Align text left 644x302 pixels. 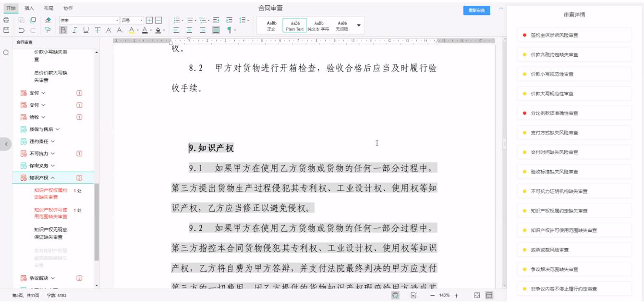click(176, 30)
